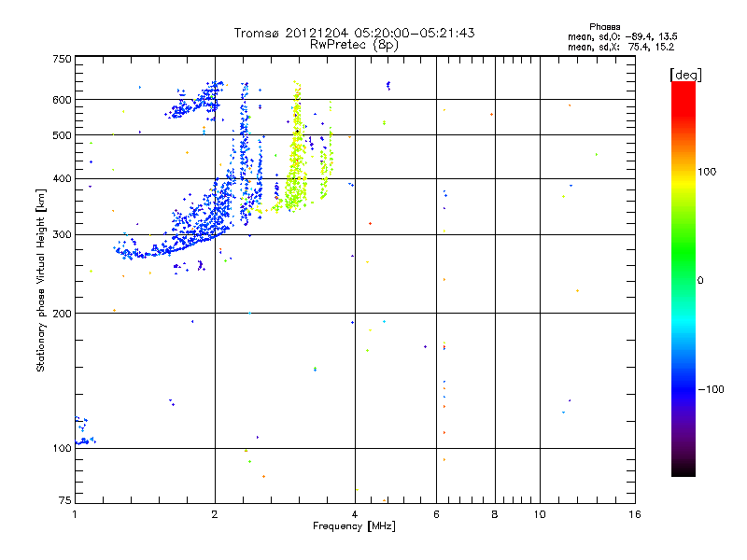Click the x-axis '16' tick label
The image size is (747, 560).
(635, 514)
